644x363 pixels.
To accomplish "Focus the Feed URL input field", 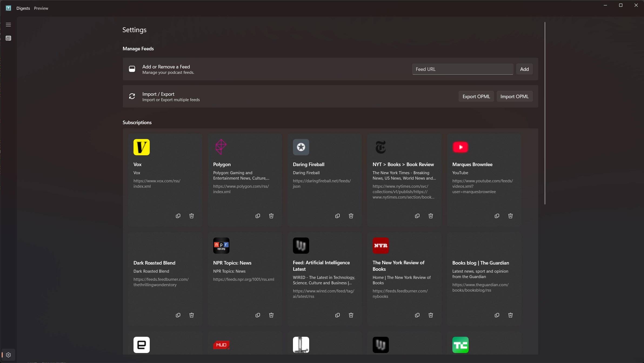I will [x=462, y=69].
